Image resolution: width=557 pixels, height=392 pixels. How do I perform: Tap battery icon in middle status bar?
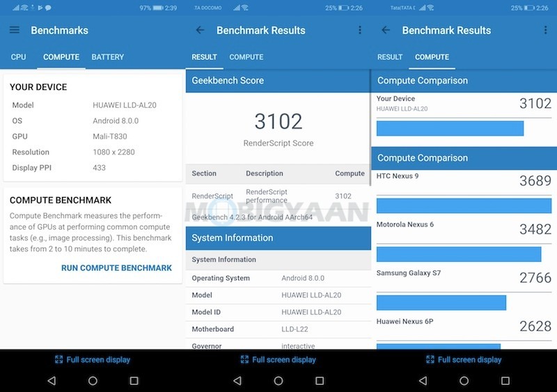tap(343, 8)
